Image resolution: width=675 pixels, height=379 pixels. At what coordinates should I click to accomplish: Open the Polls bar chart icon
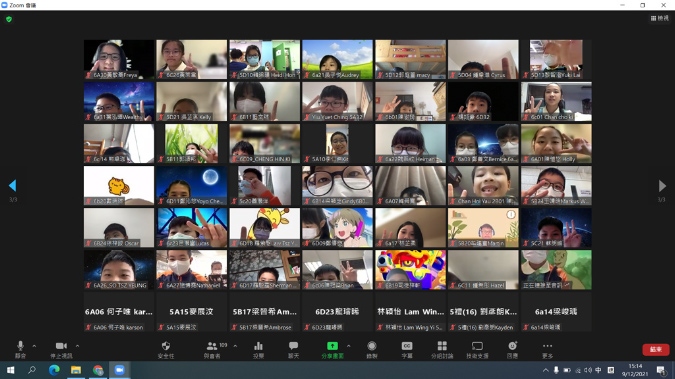(258, 346)
